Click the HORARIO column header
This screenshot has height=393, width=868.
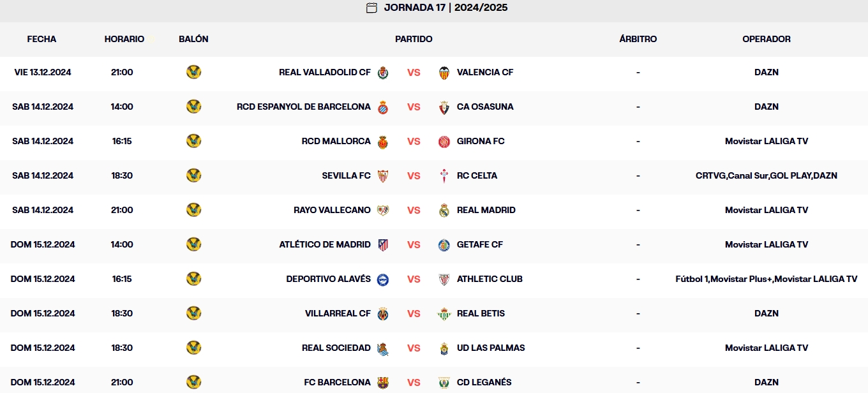point(124,39)
